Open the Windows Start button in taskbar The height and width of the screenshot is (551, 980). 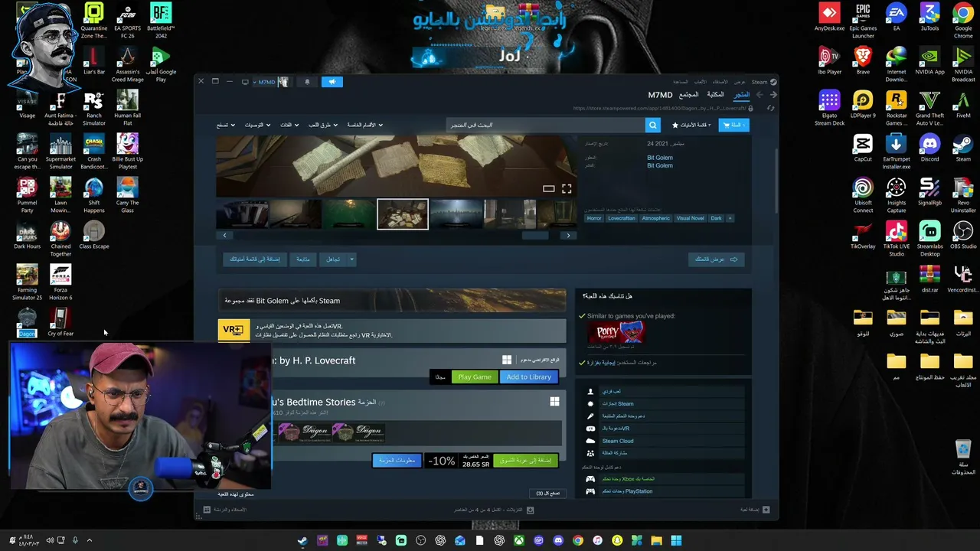pos(677,540)
